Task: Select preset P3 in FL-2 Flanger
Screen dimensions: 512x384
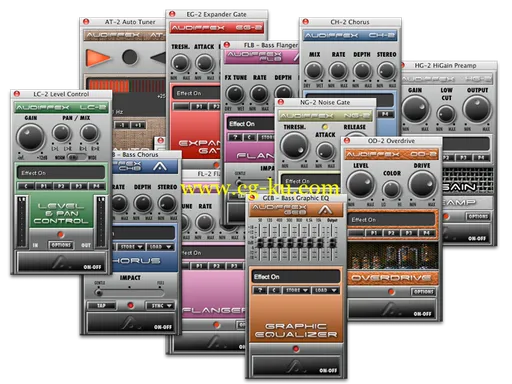Action: click(234, 266)
